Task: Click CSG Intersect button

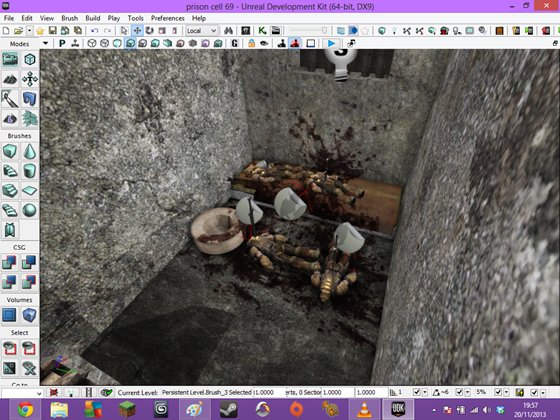Action: click(x=10, y=282)
